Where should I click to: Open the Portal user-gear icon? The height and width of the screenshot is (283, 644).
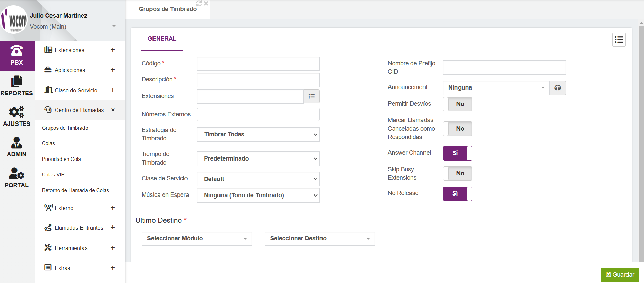pos(17,178)
